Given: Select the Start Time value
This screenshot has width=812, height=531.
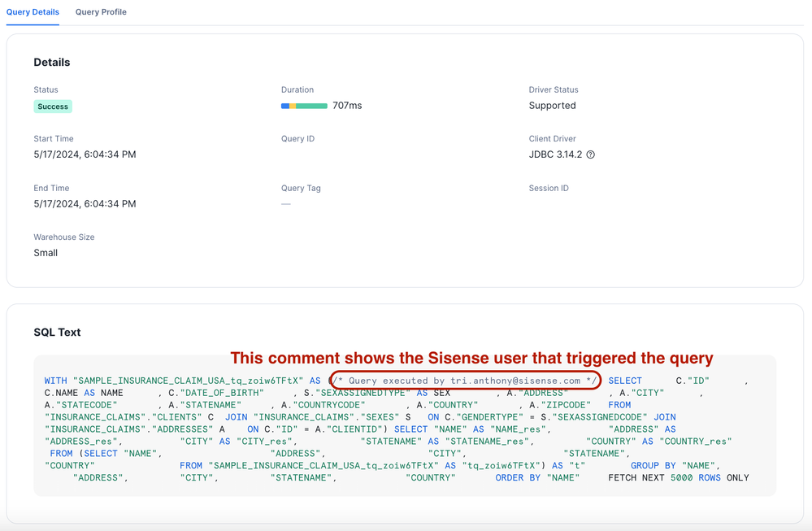Looking at the screenshot, I should tap(85, 155).
